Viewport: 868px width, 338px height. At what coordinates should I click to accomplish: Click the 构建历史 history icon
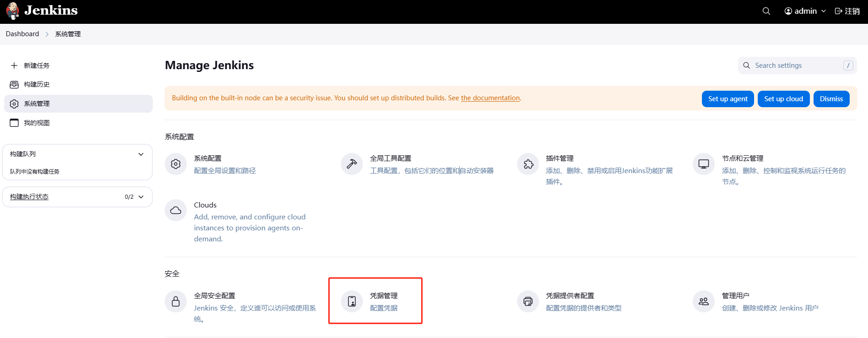[14, 85]
